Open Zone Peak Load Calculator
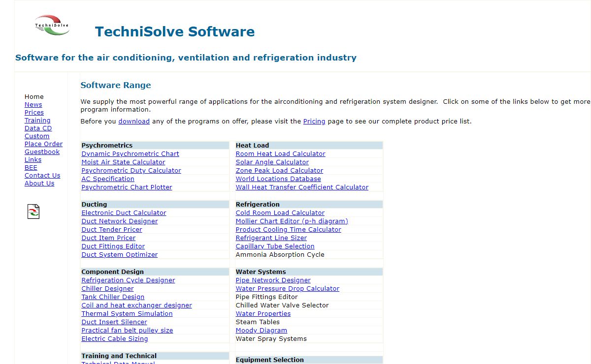The height and width of the screenshot is (364, 591). [x=280, y=171]
